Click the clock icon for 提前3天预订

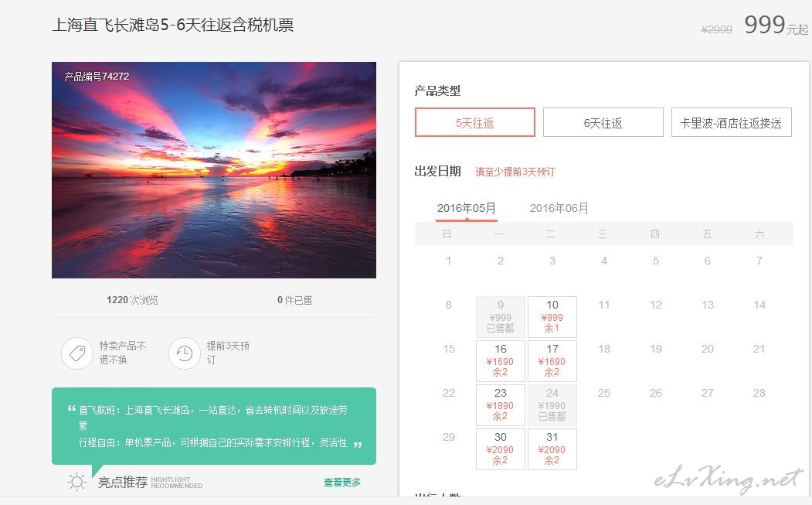185,353
